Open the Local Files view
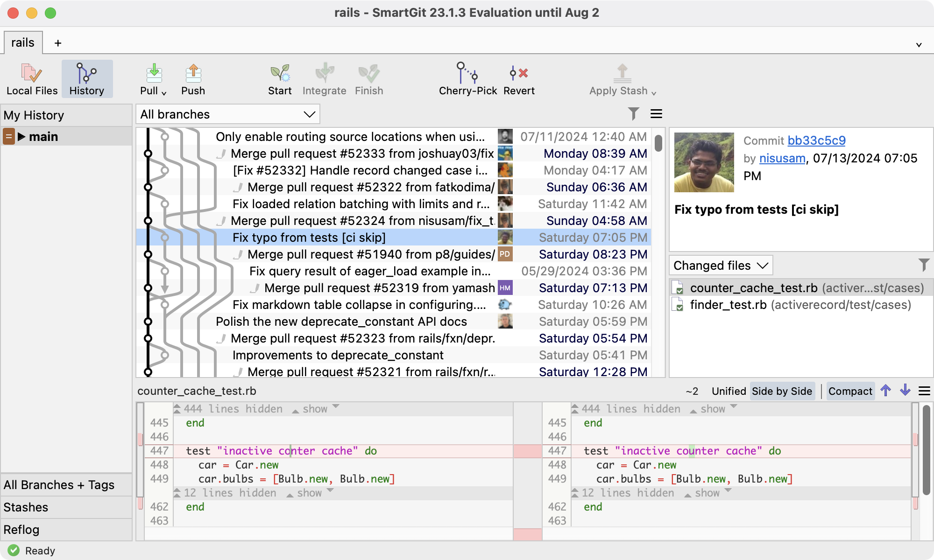The width and height of the screenshot is (934, 560). coord(32,79)
